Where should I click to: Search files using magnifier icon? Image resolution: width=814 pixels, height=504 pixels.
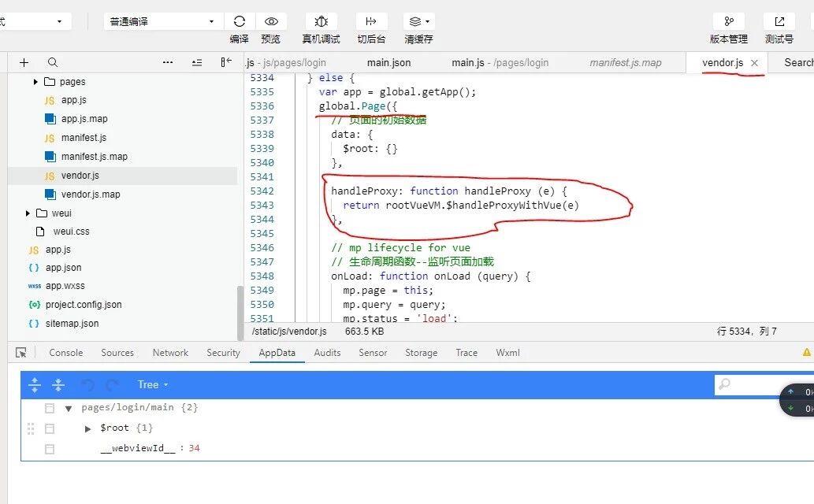pos(53,62)
